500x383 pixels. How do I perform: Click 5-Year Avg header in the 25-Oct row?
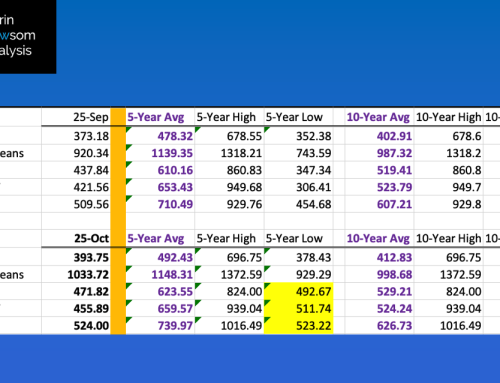[x=160, y=238]
